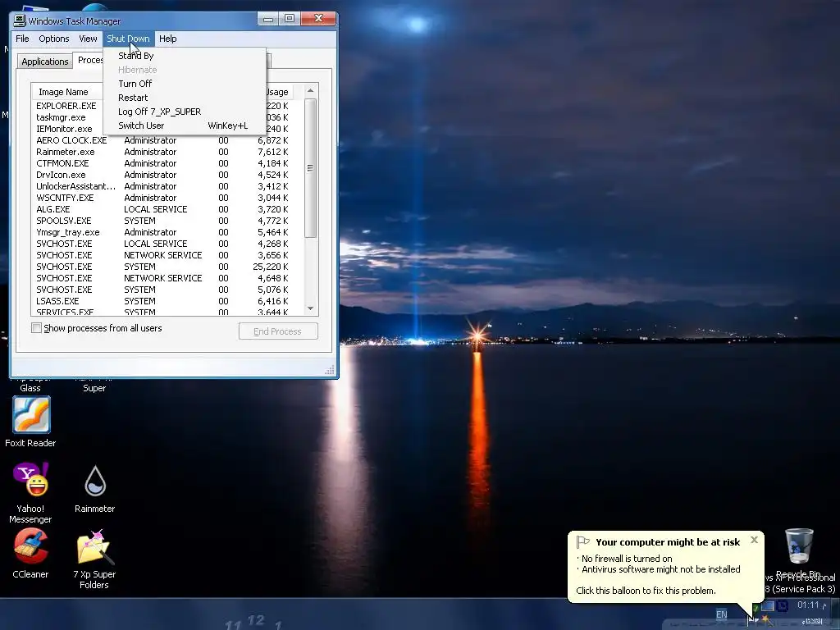
Task: Open the Options menu
Action: (53, 39)
